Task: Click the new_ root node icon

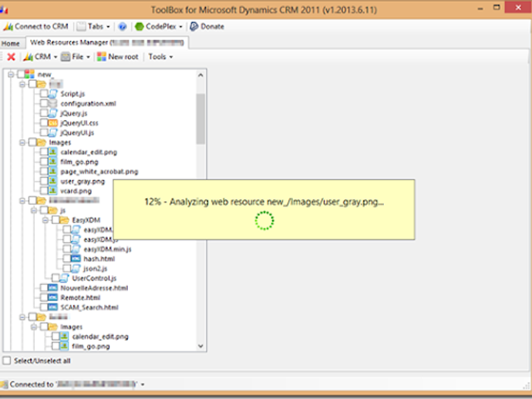Action: [30, 74]
